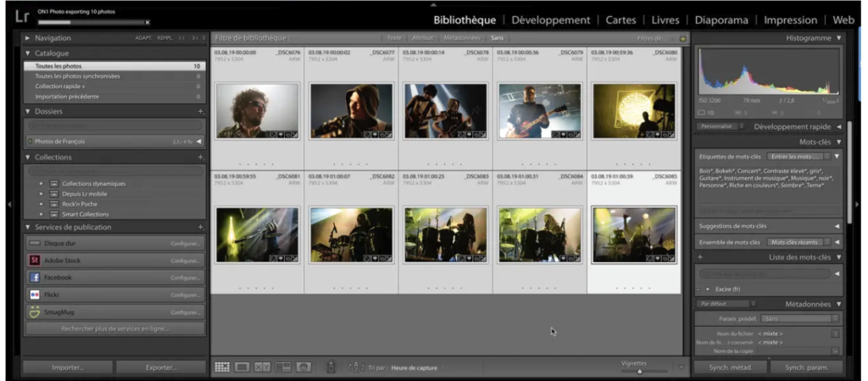Open Compare (XY) view
This screenshot has height=381, width=868.
pos(262,367)
